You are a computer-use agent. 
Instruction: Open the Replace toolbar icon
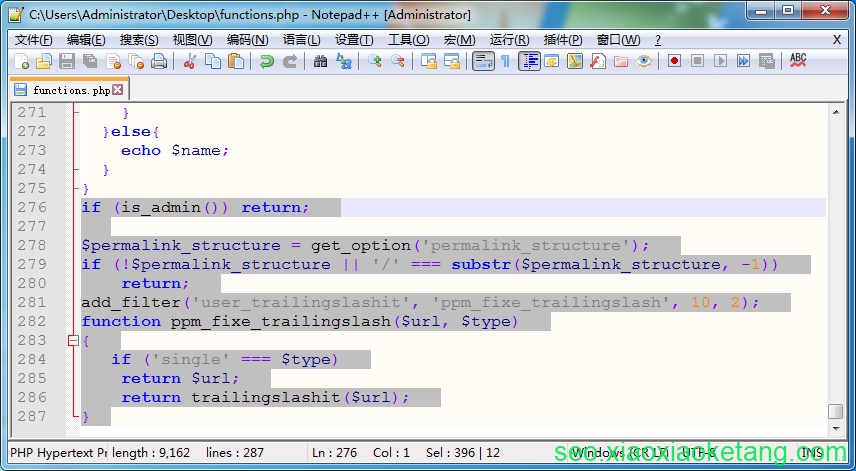click(343, 61)
